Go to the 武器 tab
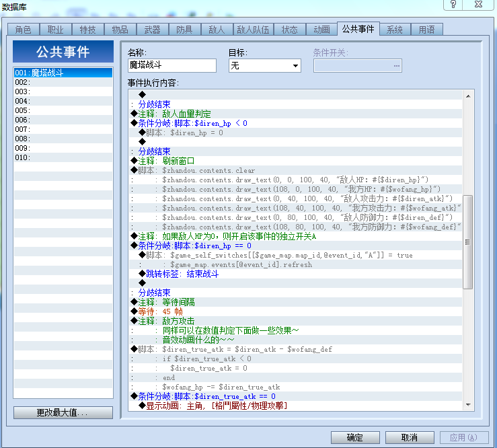 point(153,30)
